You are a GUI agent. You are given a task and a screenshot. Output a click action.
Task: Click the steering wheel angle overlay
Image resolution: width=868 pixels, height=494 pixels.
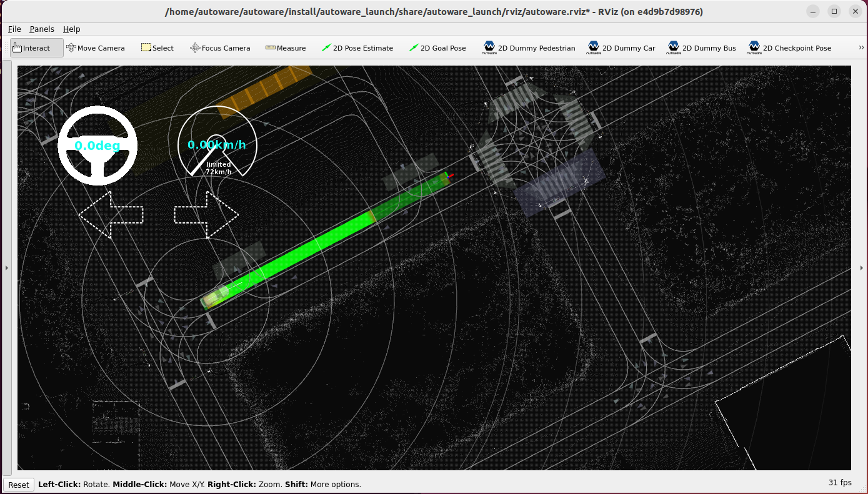(97, 145)
